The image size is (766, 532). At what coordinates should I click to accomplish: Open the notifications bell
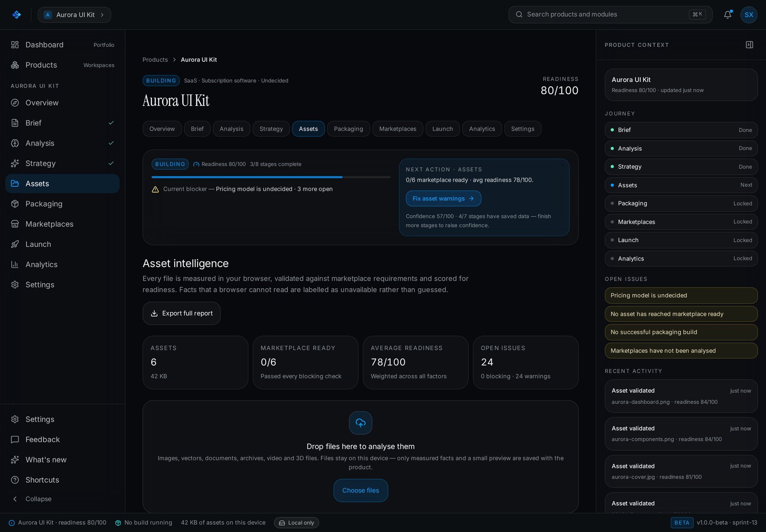pos(728,15)
